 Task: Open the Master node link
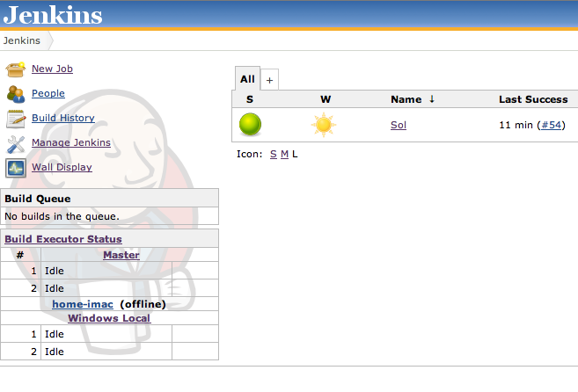coord(121,255)
